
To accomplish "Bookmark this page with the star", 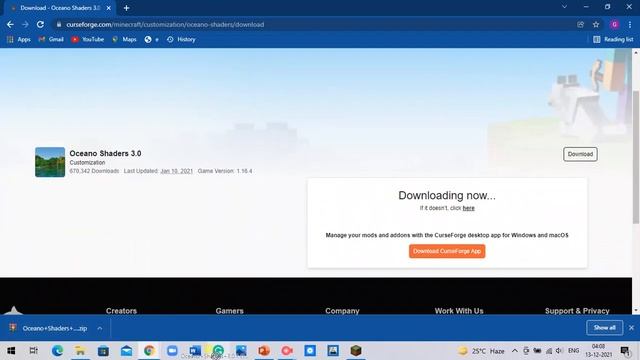I will (x=596, y=24).
